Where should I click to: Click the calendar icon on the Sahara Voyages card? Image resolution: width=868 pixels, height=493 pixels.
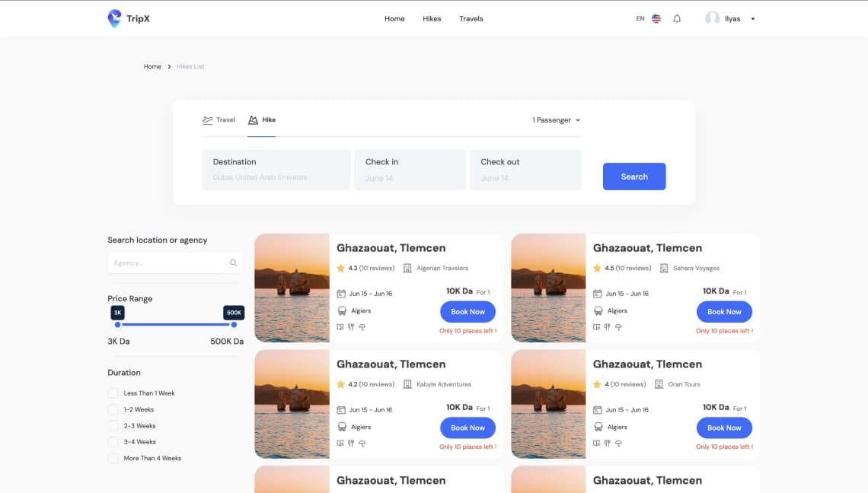coord(597,294)
